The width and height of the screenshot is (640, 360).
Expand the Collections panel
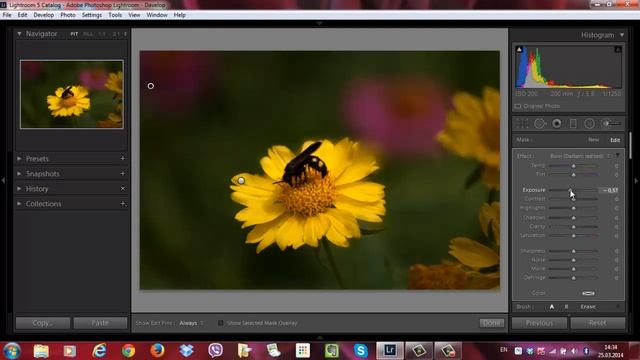click(x=19, y=204)
